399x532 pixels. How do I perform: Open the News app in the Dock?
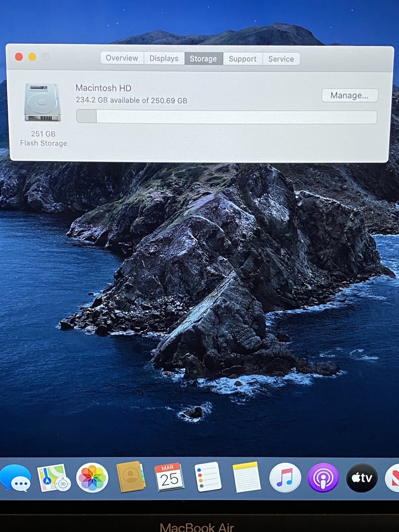392,478
